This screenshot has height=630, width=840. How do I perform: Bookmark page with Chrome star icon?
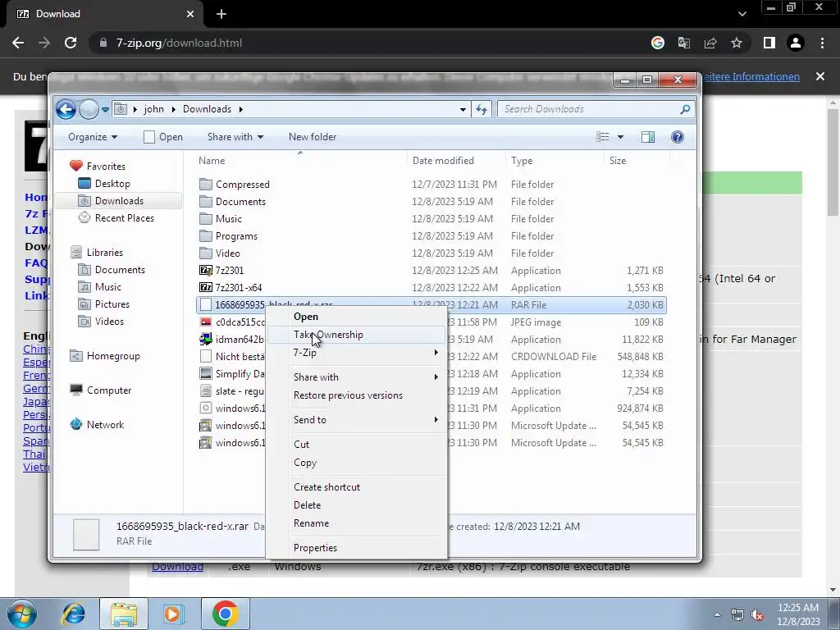point(737,43)
